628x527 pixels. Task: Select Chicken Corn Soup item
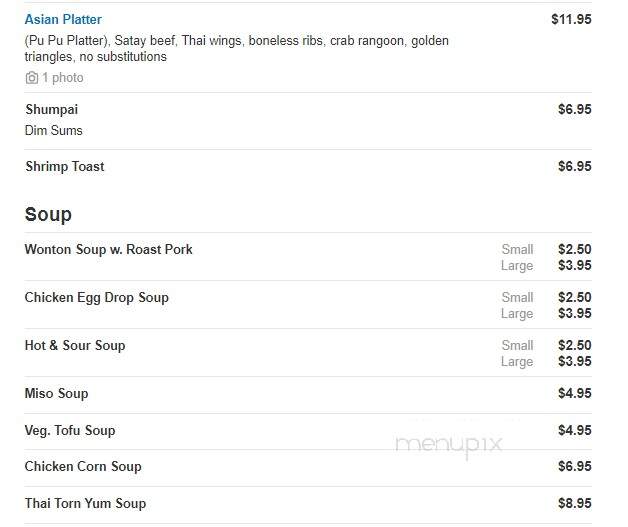83,467
